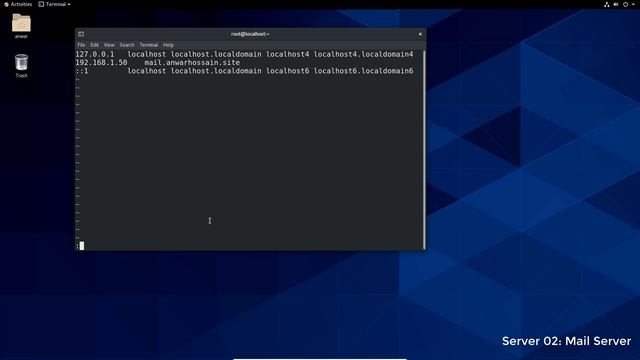Open the Search menu in terminal
The height and width of the screenshot is (360, 640).
(x=127, y=45)
